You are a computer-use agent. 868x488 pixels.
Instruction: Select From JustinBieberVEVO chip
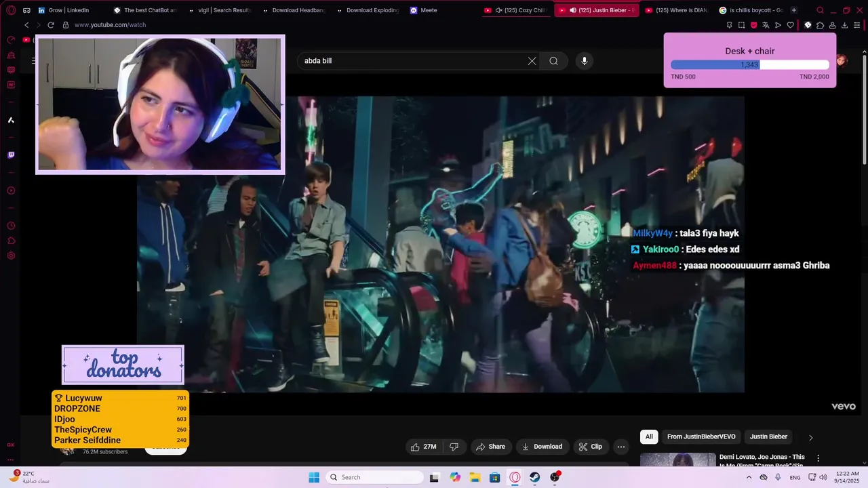tap(701, 437)
